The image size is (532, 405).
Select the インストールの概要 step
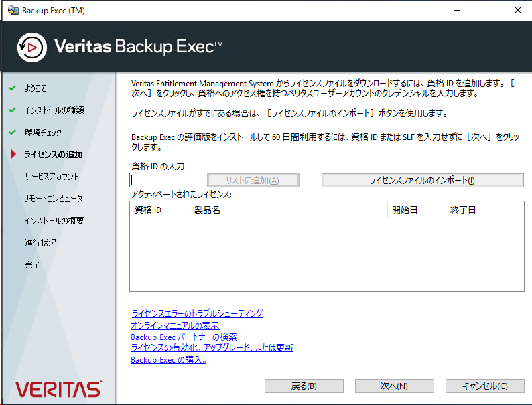point(54,221)
